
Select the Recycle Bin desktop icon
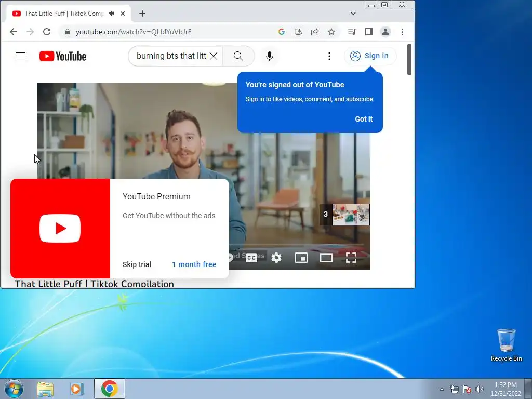(506, 345)
